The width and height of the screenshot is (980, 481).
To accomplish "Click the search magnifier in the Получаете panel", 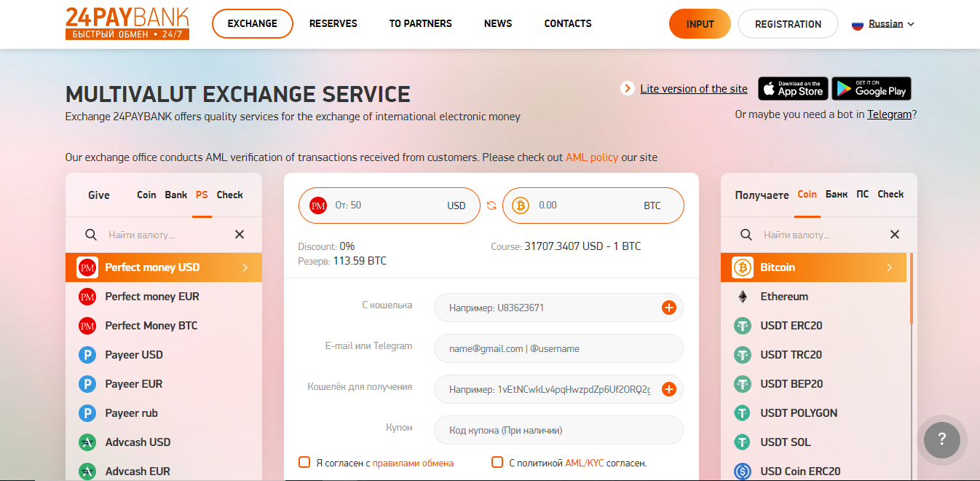I will pyautogui.click(x=746, y=235).
